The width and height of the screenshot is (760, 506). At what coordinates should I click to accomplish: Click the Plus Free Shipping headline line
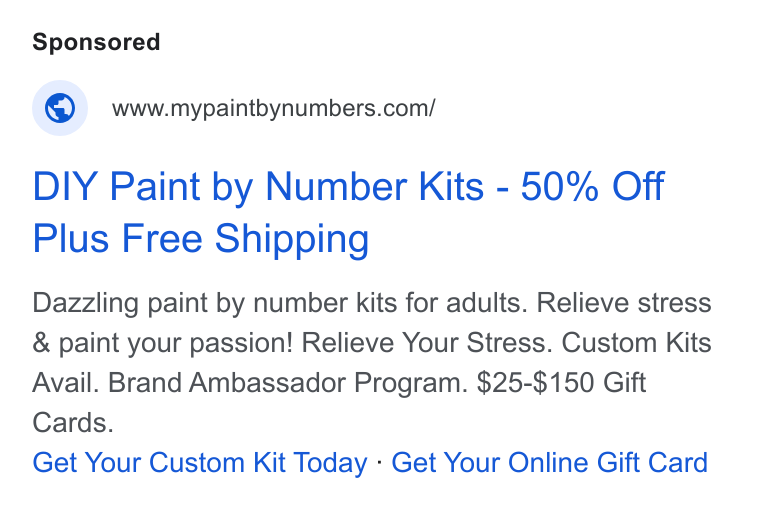click(x=201, y=239)
